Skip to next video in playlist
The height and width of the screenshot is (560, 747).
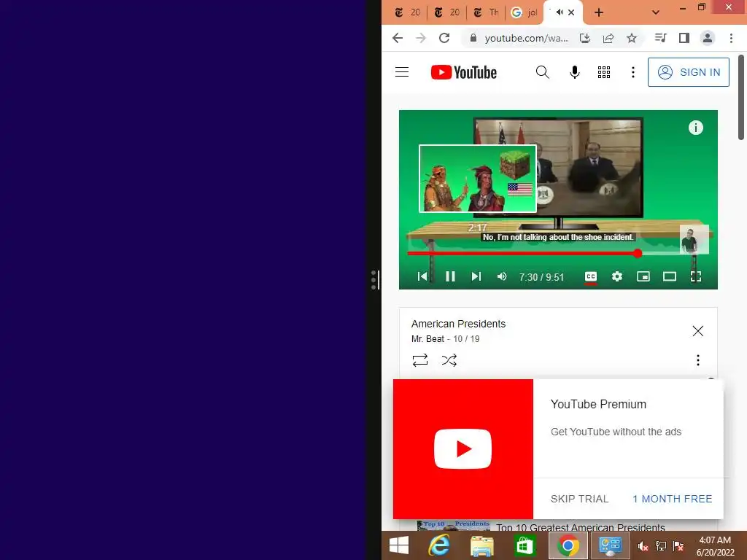coord(476,276)
